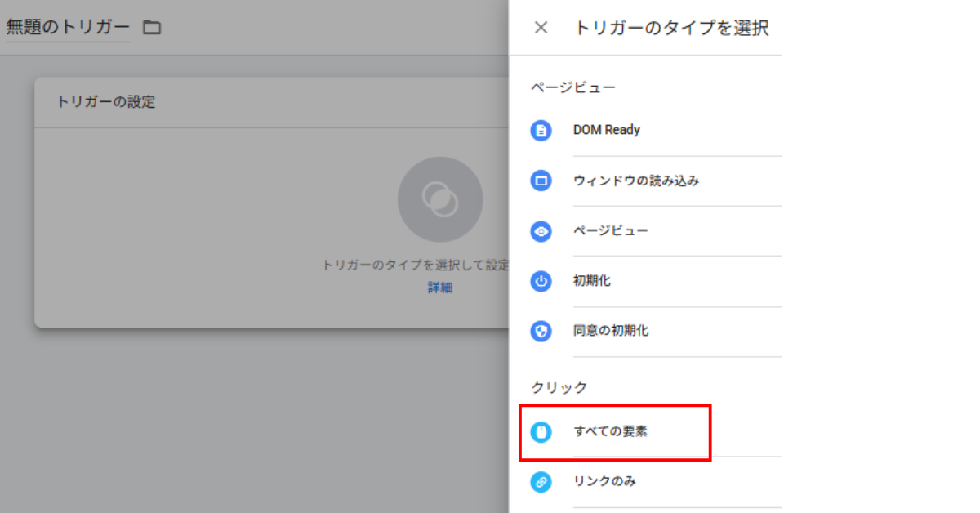Select the 初期化 trigger type

pos(592,281)
